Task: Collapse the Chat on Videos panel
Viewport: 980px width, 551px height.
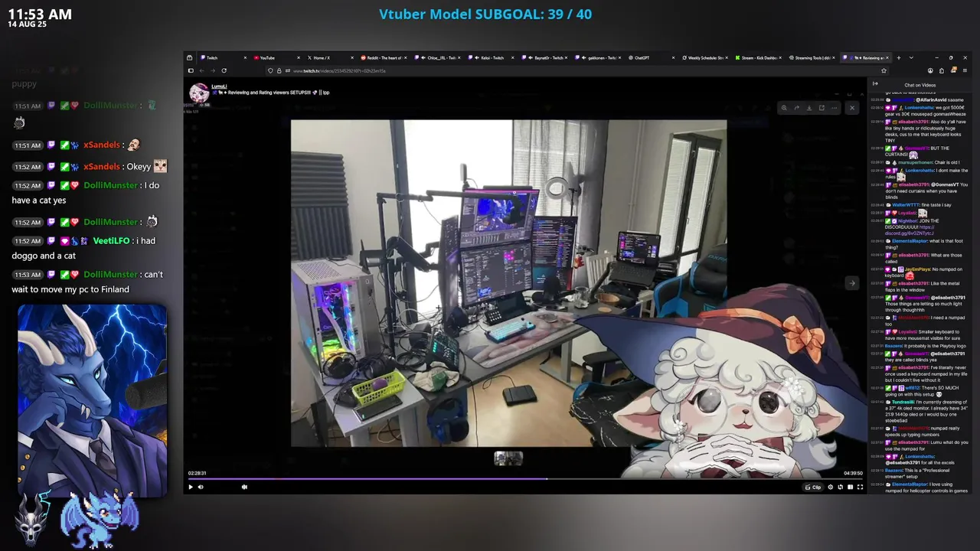Action: pyautogui.click(x=875, y=84)
